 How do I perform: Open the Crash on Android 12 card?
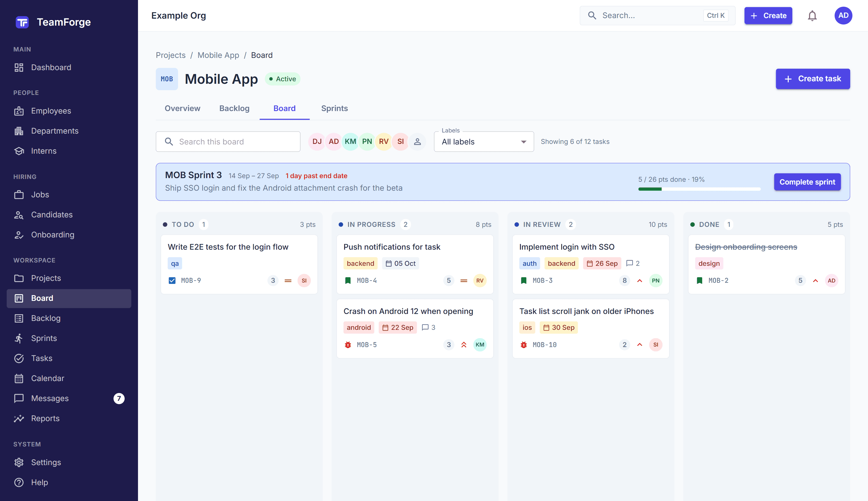tap(415, 328)
